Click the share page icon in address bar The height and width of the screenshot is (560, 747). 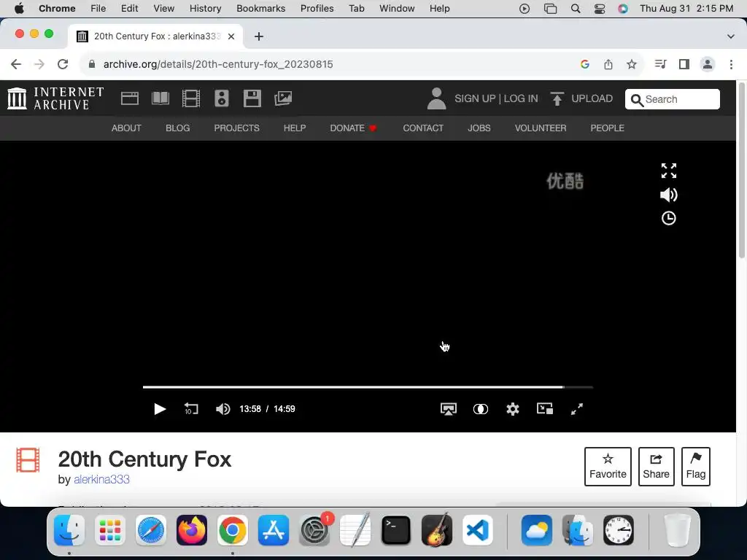tap(608, 64)
